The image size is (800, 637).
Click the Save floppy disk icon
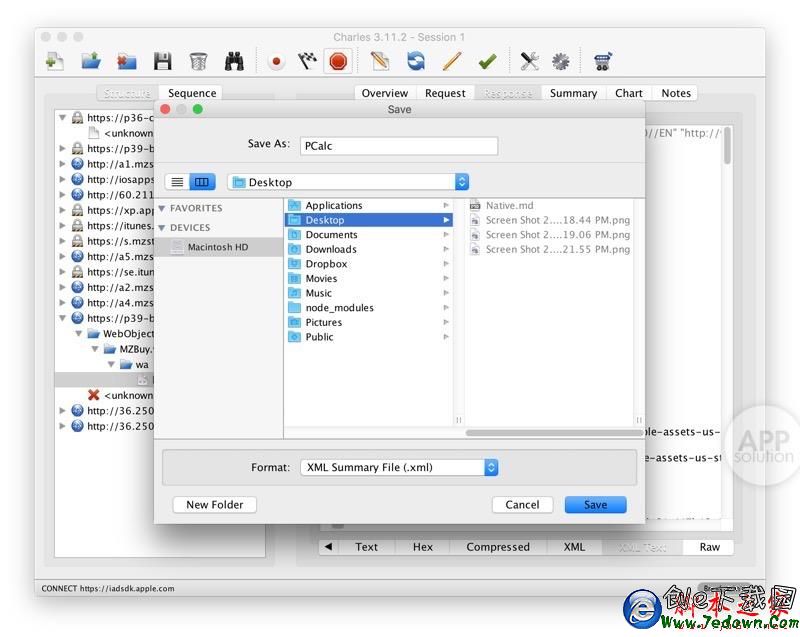click(162, 62)
